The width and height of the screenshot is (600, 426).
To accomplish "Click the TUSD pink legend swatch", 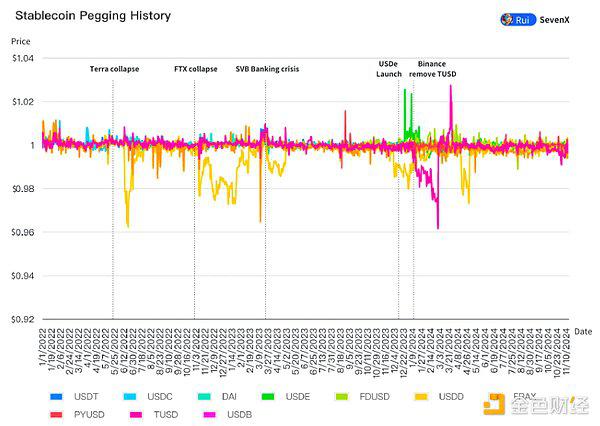I will (x=136, y=415).
